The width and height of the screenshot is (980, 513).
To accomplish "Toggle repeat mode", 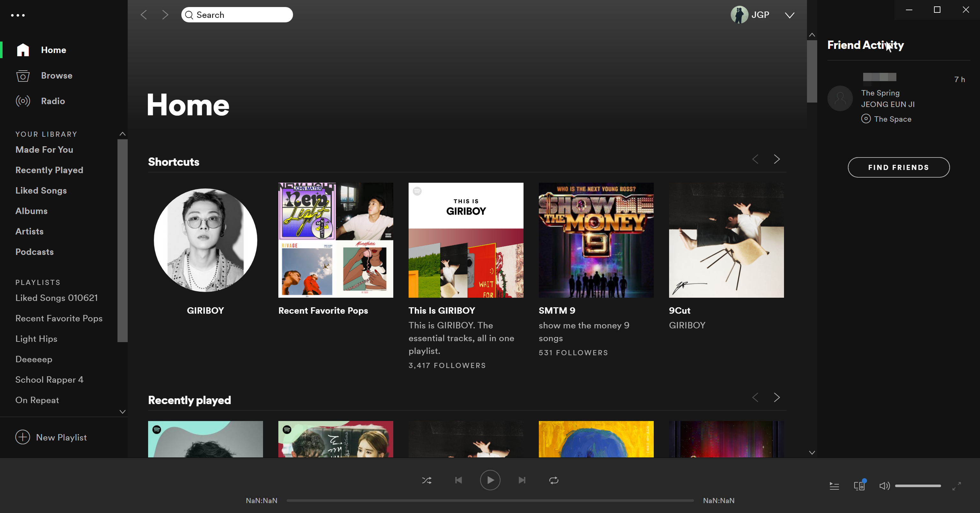I will [554, 480].
